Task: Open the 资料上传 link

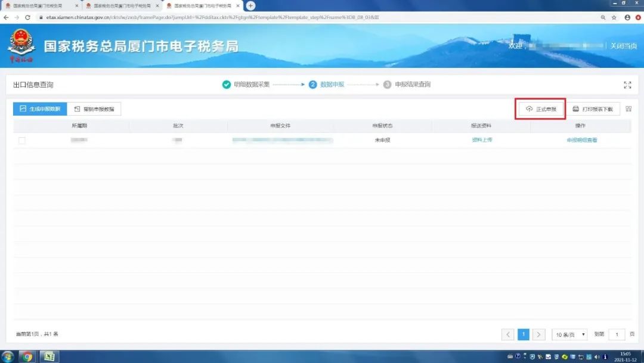Action: coord(482,140)
